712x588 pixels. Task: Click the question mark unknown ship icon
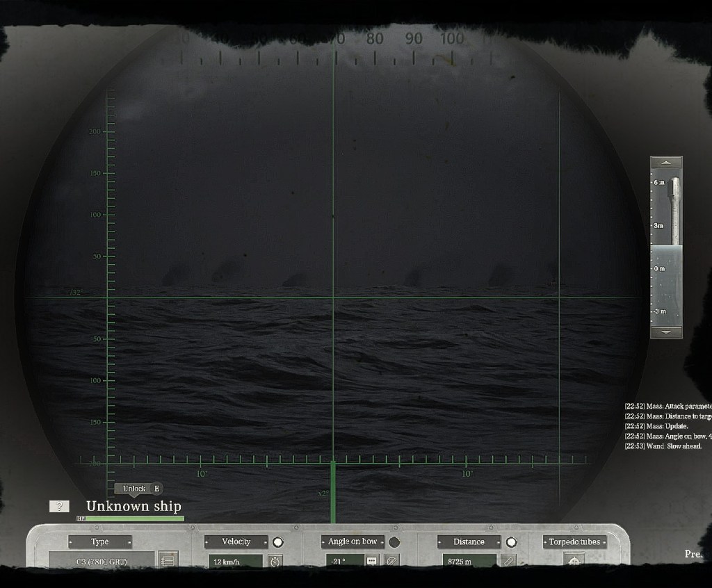tap(59, 506)
